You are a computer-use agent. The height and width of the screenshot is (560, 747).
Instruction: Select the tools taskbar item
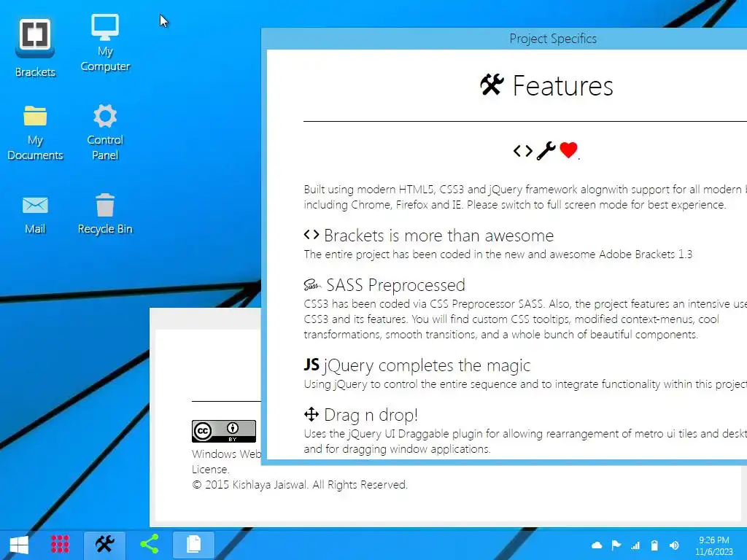click(105, 544)
